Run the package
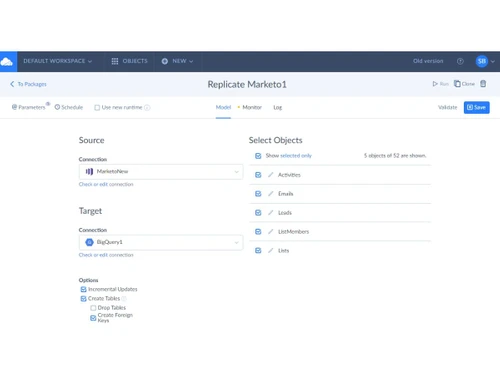 pos(440,84)
